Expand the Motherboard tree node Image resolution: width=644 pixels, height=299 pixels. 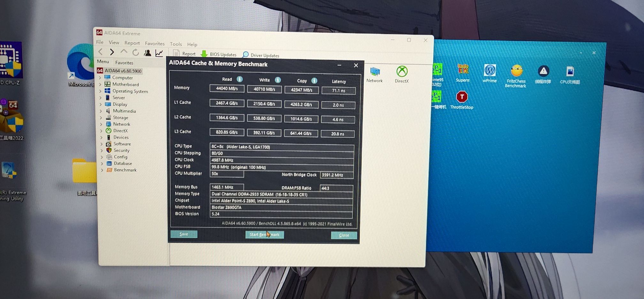[x=100, y=84]
